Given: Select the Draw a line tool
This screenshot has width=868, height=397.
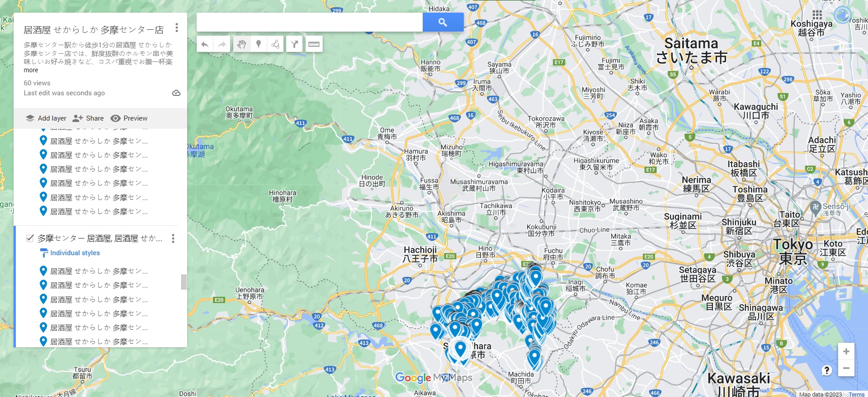Looking at the screenshot, I should coord(275,44).
